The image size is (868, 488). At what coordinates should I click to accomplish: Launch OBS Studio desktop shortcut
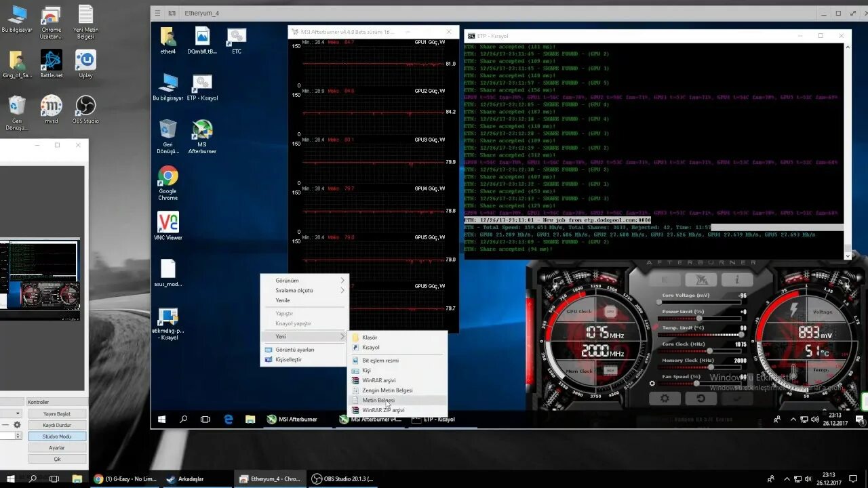tap(85, 110)
